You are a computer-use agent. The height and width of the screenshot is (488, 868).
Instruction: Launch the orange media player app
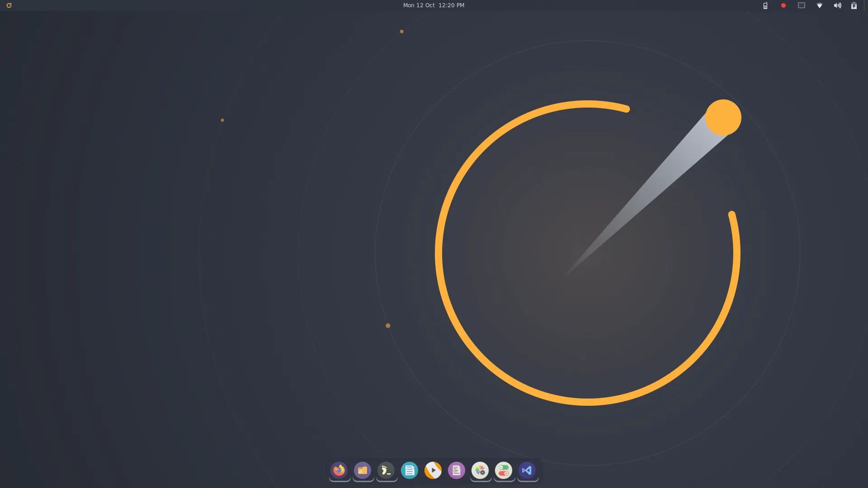(x=433, y=470)
